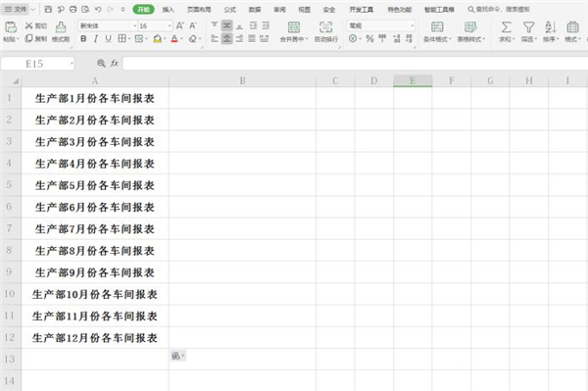Click the cell name box showing E15
Viewport: 588px width, 391px height.
37,64
